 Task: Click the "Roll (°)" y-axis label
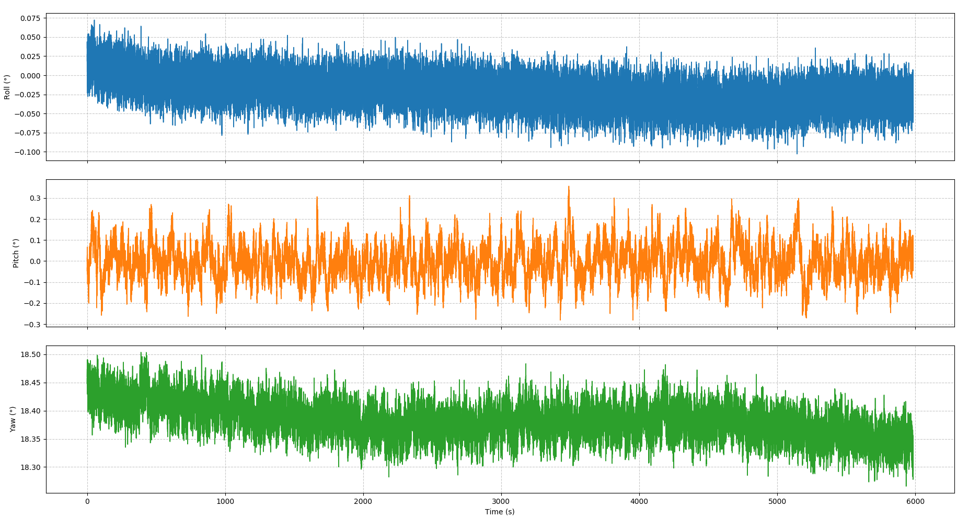click(7, 87)
